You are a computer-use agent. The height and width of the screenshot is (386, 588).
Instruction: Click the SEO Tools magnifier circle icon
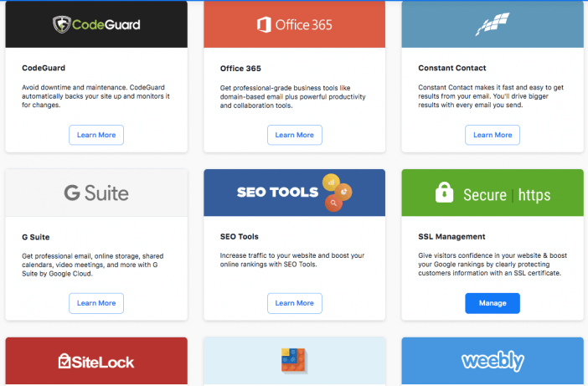coord(333,203)
